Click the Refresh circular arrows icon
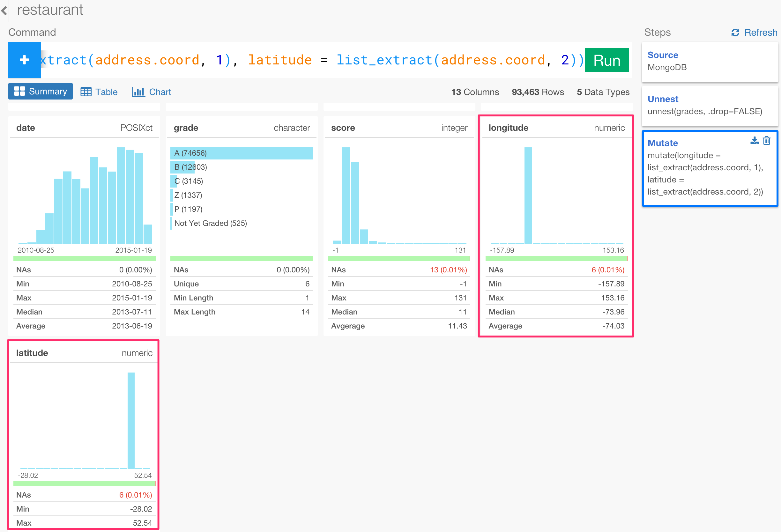The width and height of the screenshot is (781, 532). [735, 33]
